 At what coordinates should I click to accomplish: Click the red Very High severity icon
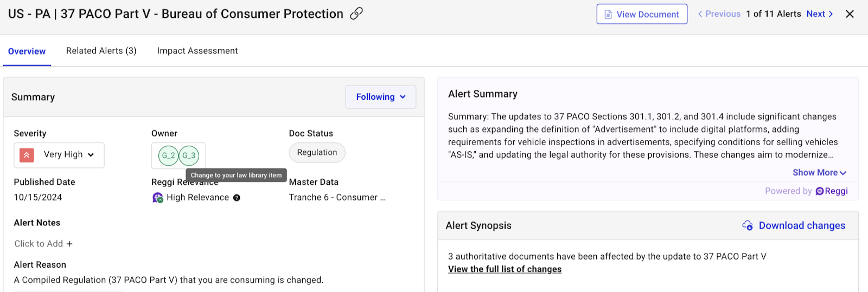[x=27, y=155]
